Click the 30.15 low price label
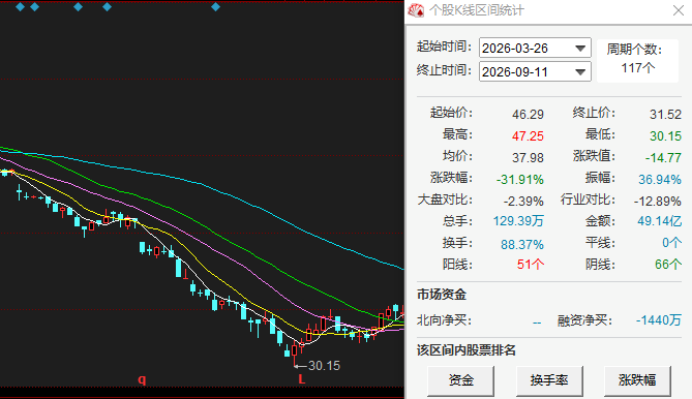Viewport: 692px width, 399px height. click(x=324, y=365)
